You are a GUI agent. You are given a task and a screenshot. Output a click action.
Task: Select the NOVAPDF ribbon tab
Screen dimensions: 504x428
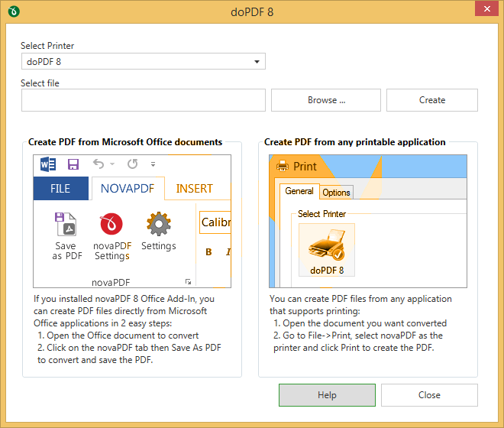(x=128, y=188)
